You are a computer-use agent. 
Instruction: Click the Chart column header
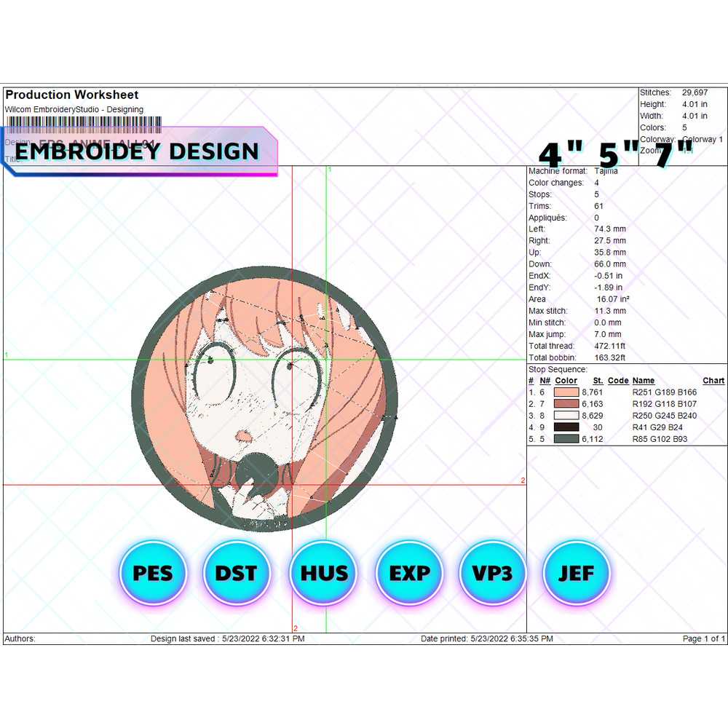[x=713, y=380]
